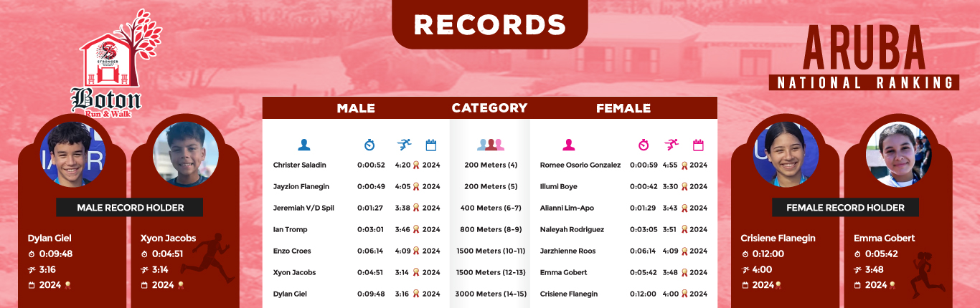980x308 pixels.
Task: Select the MALE column header
Action: click(356, 108)
